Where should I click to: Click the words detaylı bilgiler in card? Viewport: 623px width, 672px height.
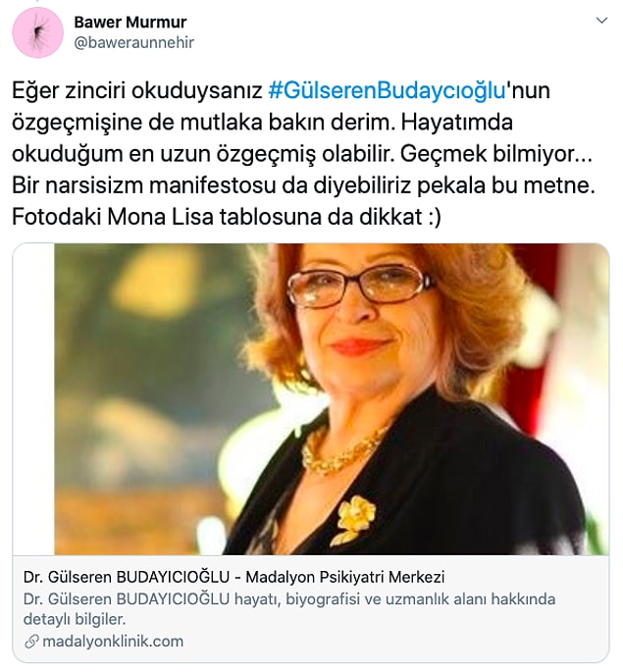pos(75,619)
